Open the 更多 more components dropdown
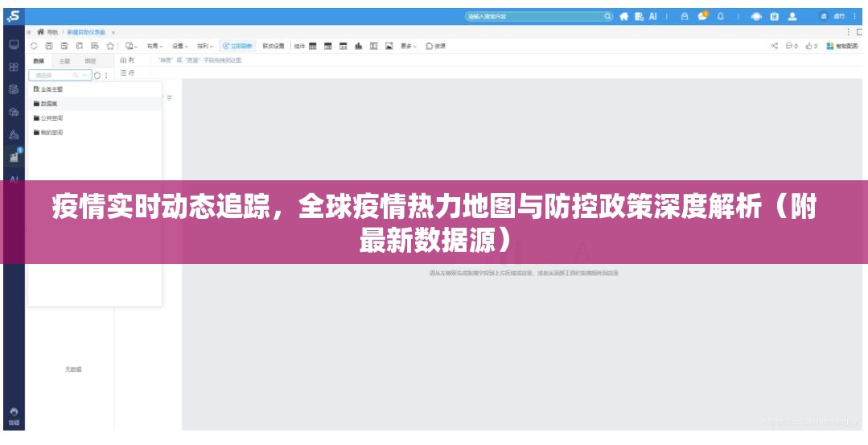Viewport: 868px width, 445px height. (x=409, y=46)
